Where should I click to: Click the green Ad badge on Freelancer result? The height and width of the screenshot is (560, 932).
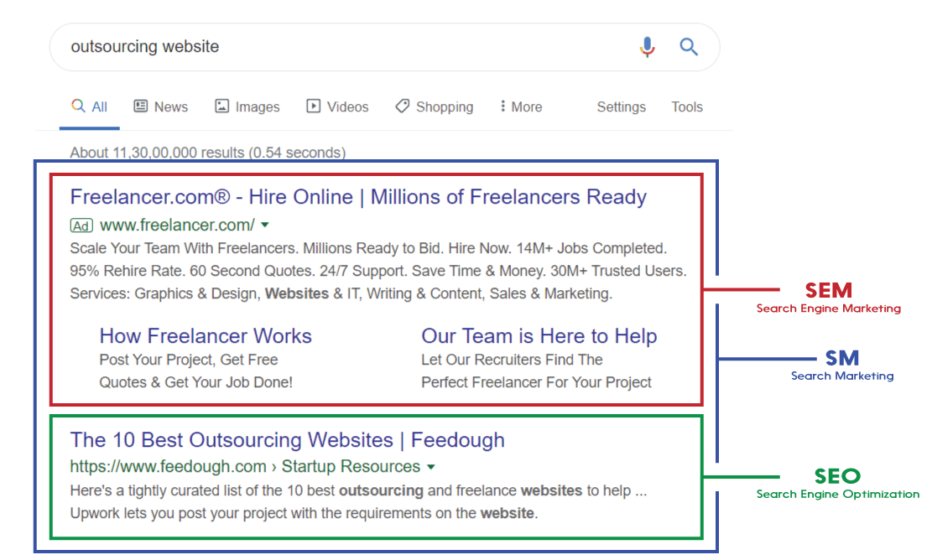[81, 226]
